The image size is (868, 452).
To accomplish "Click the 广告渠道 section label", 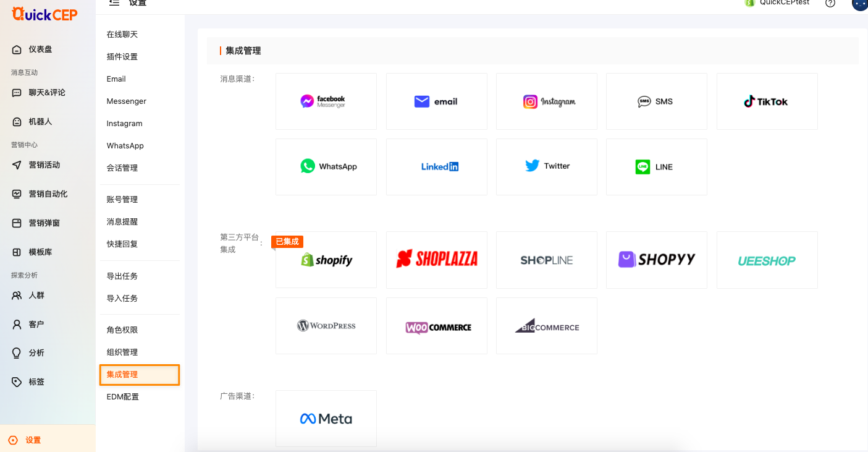I will (238, 396).
